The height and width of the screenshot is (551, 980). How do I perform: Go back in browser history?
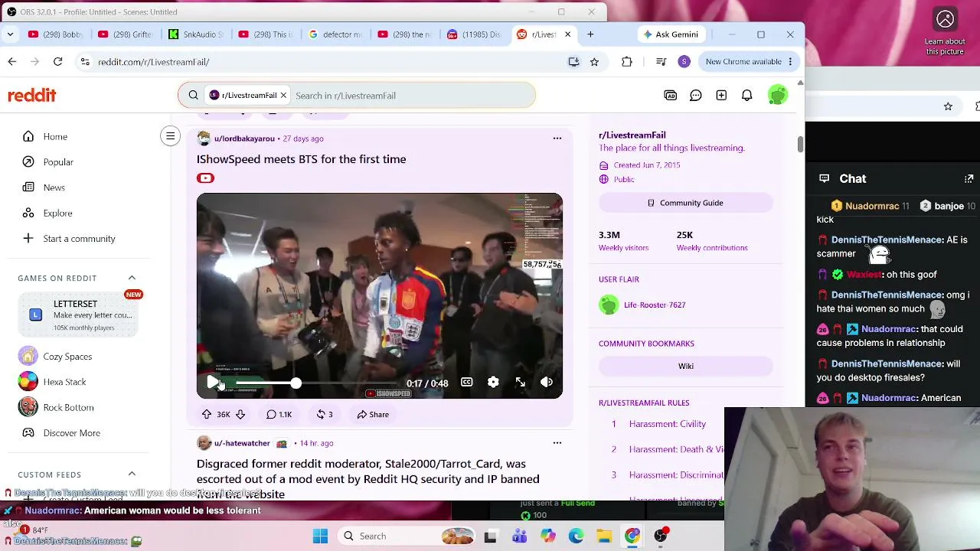click(12, 62)
